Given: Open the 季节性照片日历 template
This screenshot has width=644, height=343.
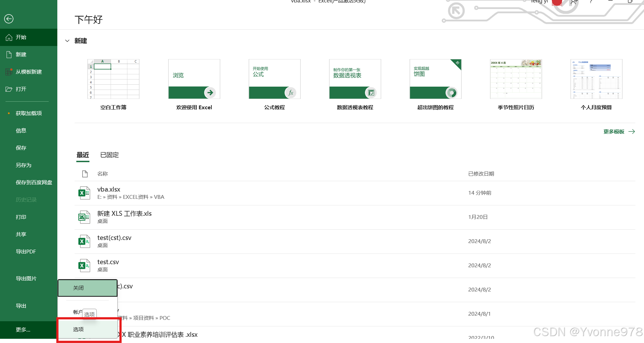Looking at the screenshot, I should (516, 79).
